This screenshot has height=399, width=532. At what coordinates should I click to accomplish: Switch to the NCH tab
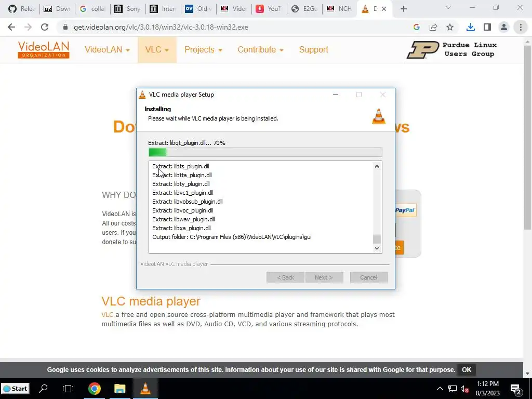pyautogui.click(x=339, y=9)
